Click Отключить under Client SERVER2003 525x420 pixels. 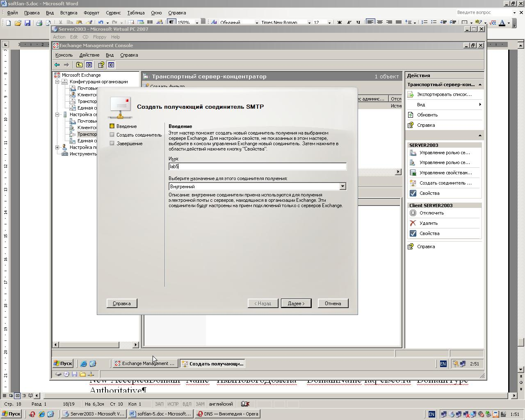[x=431, y=213]
